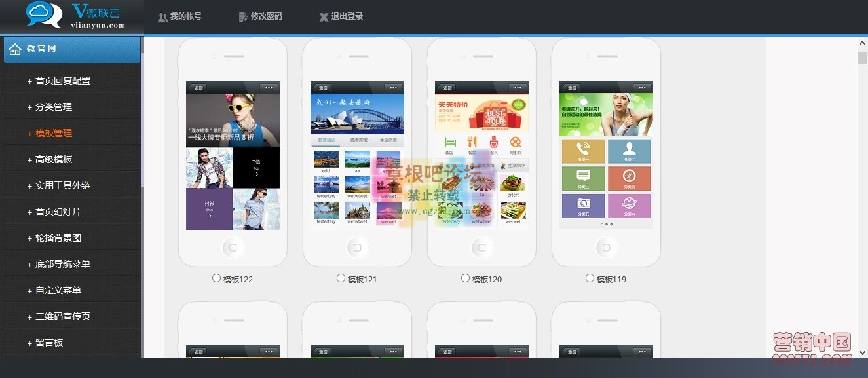Screen dimensions: 868x378
Task: Click the 二维码宣传页 link
Action: coord(62,316)
